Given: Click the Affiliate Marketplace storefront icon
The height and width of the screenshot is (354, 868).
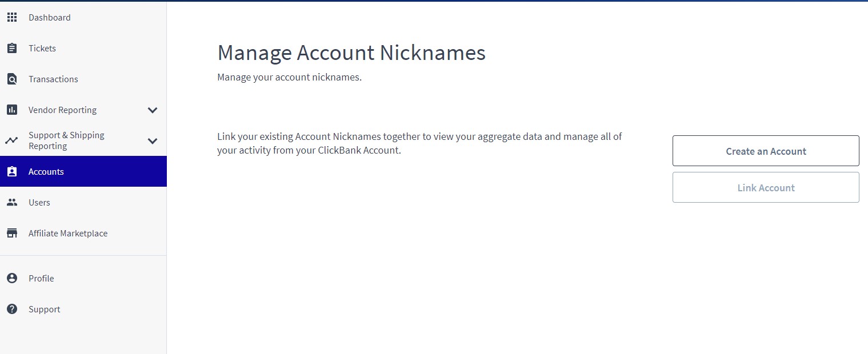Looking at the screenshot, I should [x=11, y=233].
